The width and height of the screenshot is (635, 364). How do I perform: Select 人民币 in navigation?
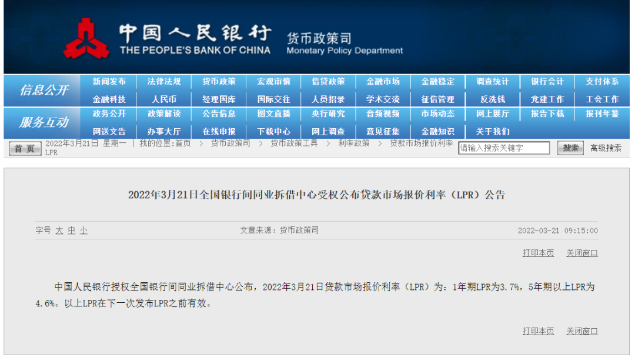[163, 99]
